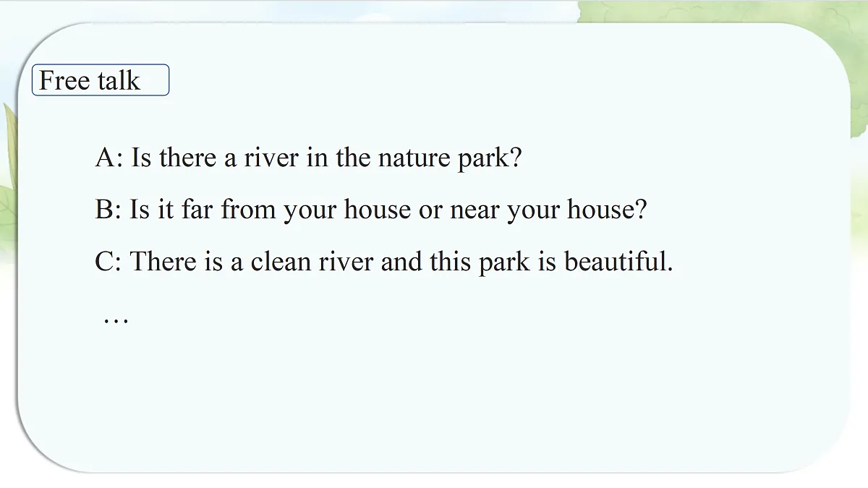Click the "A:" speaker label
Image resolution: width=868 pixels, height=488 pixels.
[x=109, y=158]
